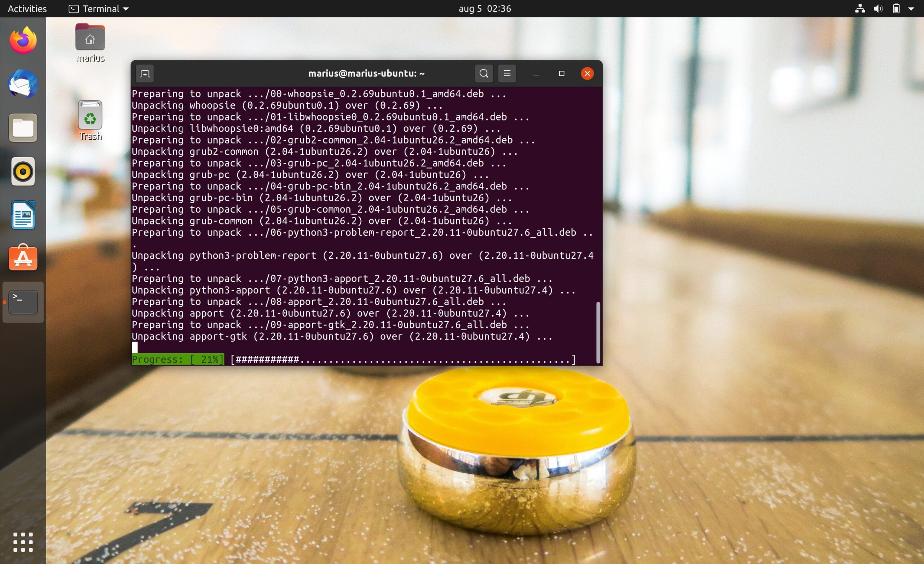Open the clock and calendar panel
The image size is (924, 564).
click(484, 9)
